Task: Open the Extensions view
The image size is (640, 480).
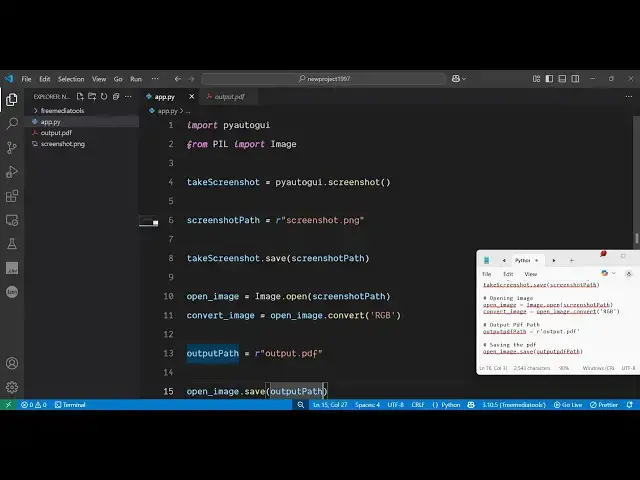Action: (x=12, y=196)
